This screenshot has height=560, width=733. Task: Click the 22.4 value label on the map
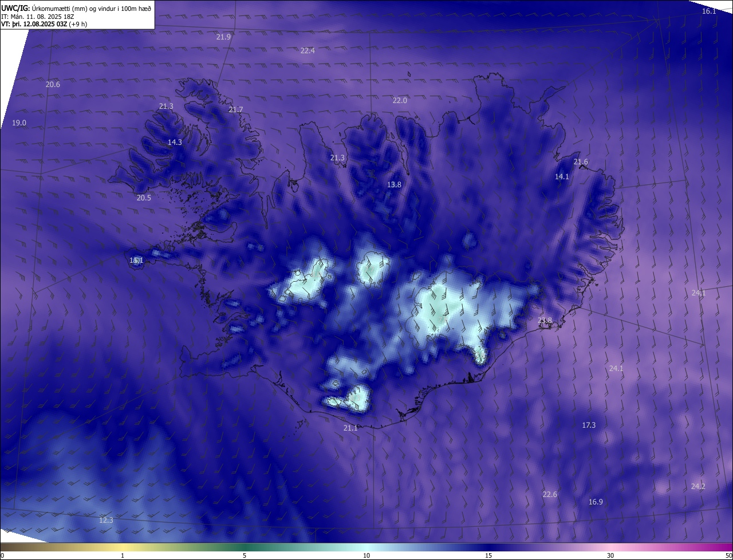[x=308, y=50]
